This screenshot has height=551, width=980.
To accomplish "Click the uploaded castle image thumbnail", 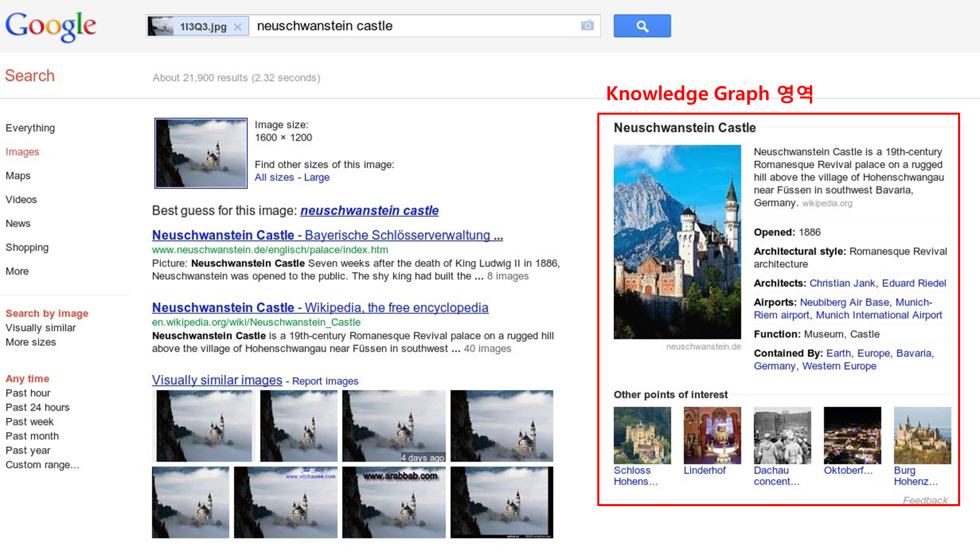I will pos(201,153).
